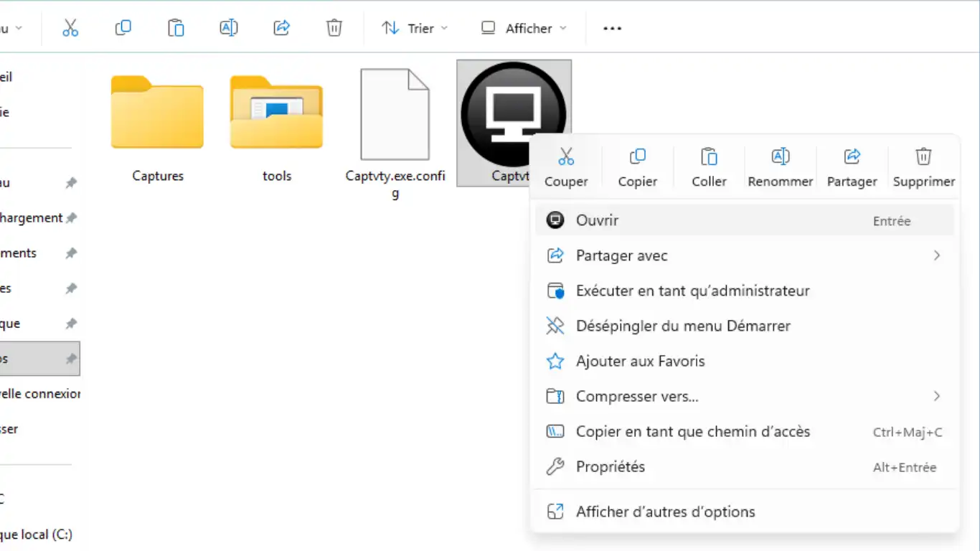
Task: Expand the Partager avec submenu
Action: click(x=744, y=255)
